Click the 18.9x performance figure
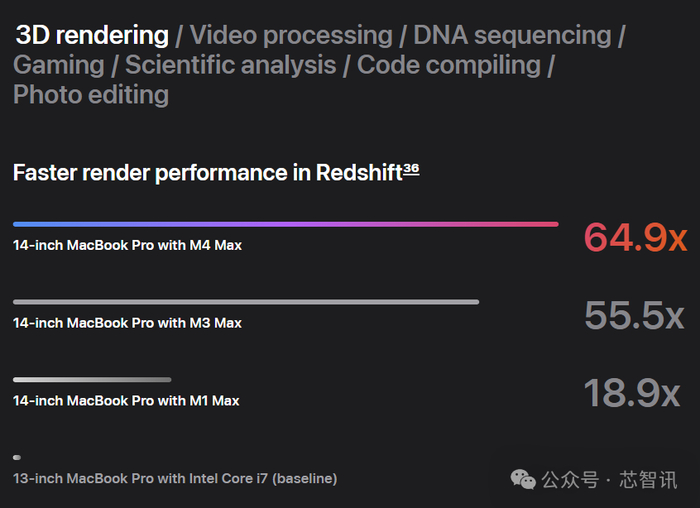Screen dimensions: 700x508 pos(632,392)
